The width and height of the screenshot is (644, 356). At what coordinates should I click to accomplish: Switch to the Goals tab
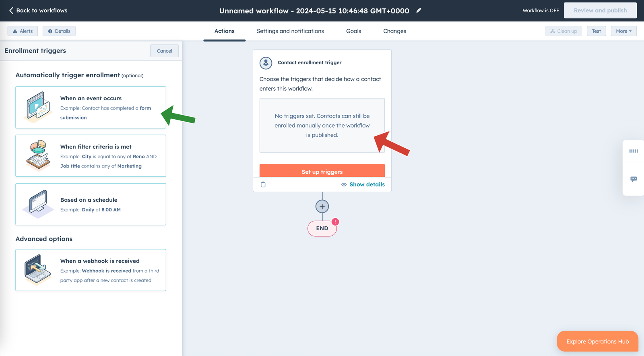pos(353,31)
